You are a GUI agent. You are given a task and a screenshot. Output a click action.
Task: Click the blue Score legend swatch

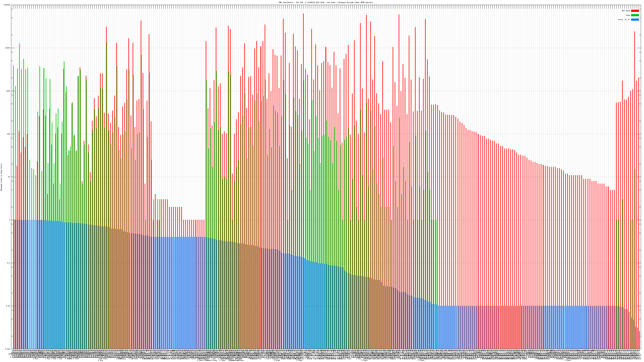[x=635, y=20]
